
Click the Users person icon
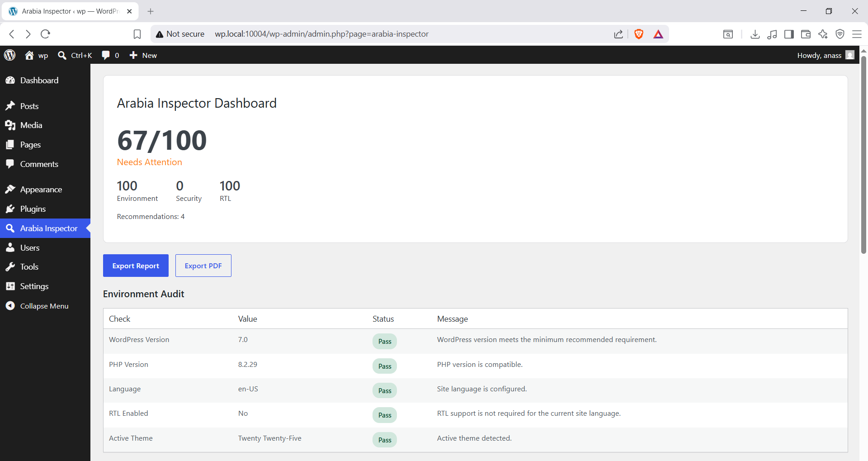10,247
